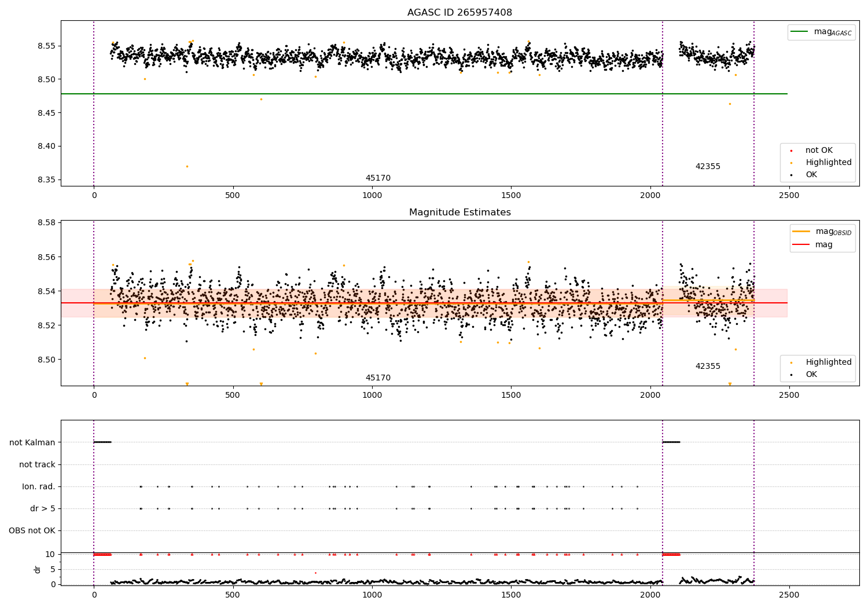
Task: Click the 5 tick on dr axis
Action: coord(53,569)
